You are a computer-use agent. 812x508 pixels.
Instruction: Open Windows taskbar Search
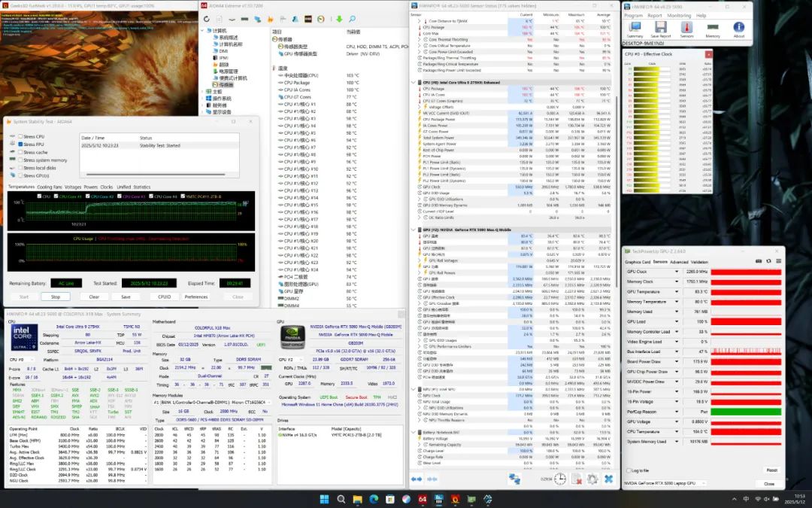tap(341, 499)
